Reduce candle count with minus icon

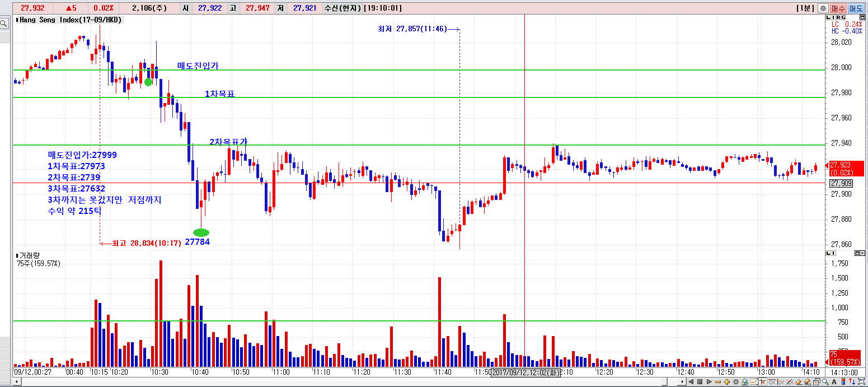[x=718, y=381]
